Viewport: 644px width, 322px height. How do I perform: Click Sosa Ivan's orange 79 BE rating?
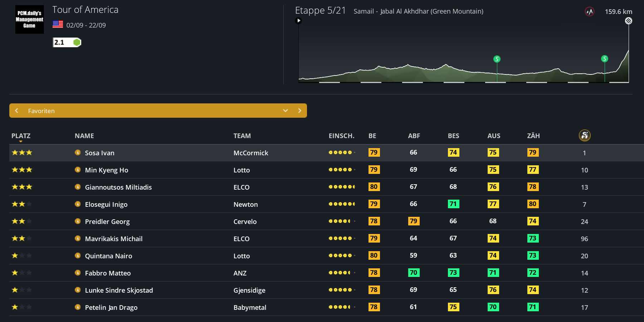point(374,152)
